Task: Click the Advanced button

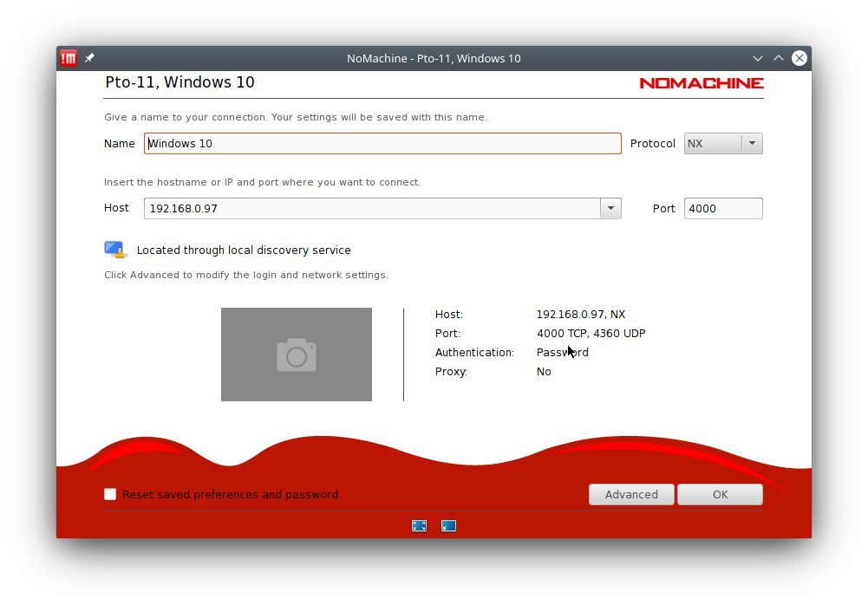Action: point(631,494)
